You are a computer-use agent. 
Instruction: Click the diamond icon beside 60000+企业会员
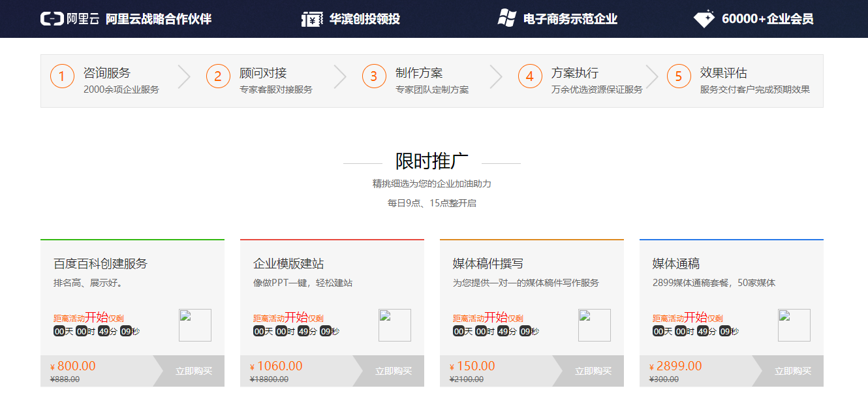(x=704, y=19)
